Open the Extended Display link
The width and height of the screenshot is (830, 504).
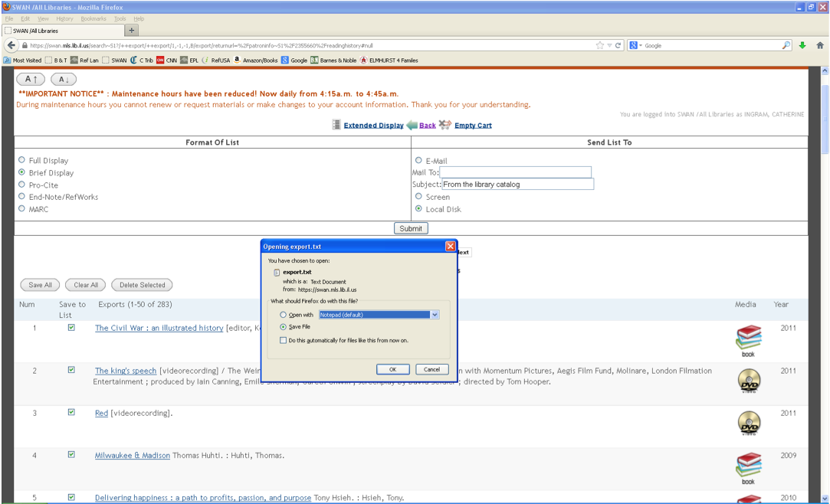(x=373, y=126)
